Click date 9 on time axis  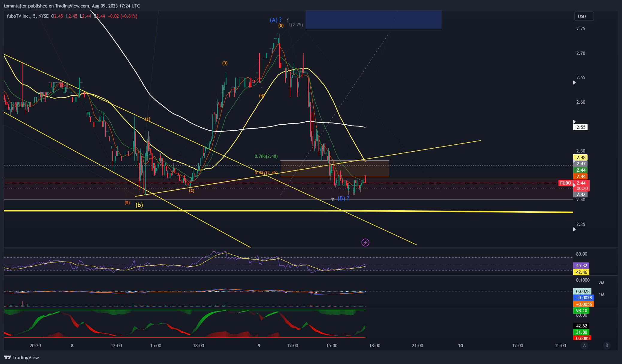259,346
